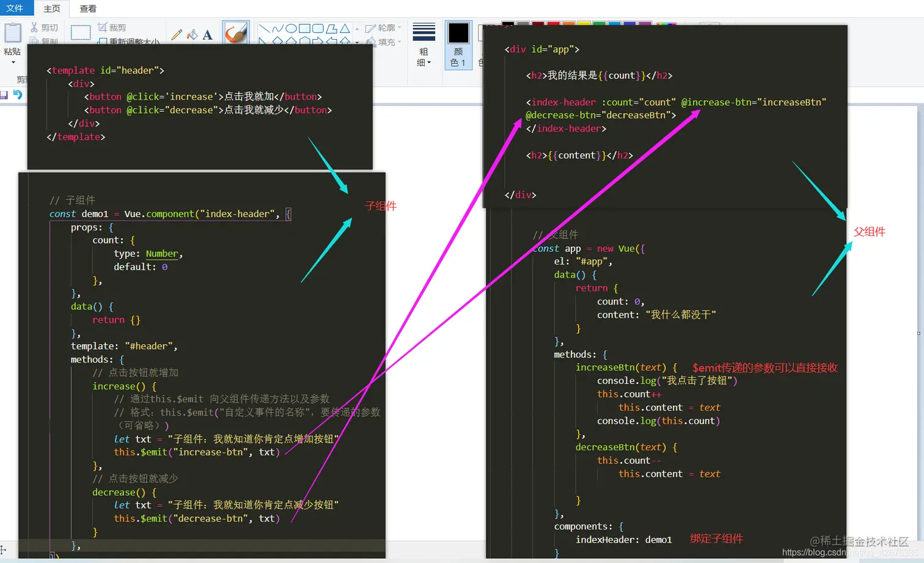Click the red 绑定子组件 annotation

[716, 539]
